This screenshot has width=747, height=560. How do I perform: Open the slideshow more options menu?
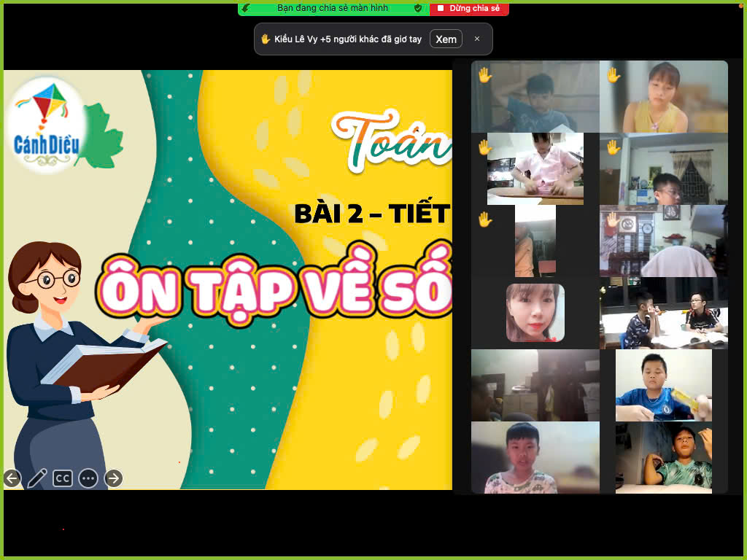(88, 478)
